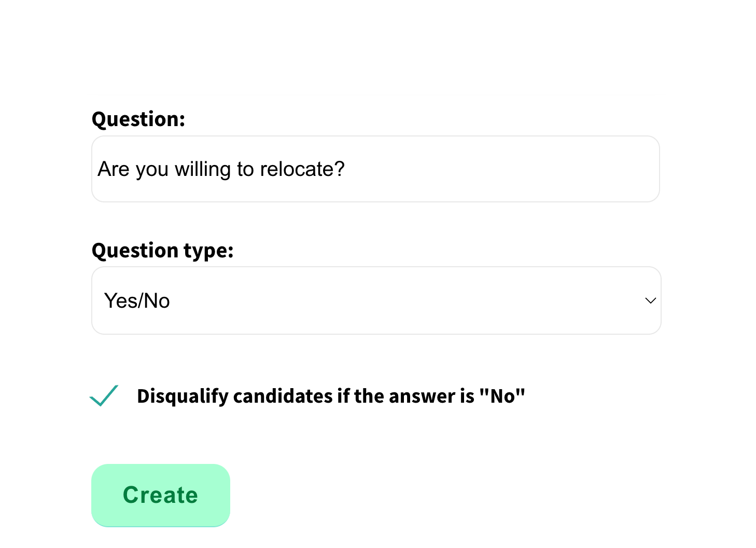Click empty area right of relocate question text
Screen dimensions: 756x548
498,169
